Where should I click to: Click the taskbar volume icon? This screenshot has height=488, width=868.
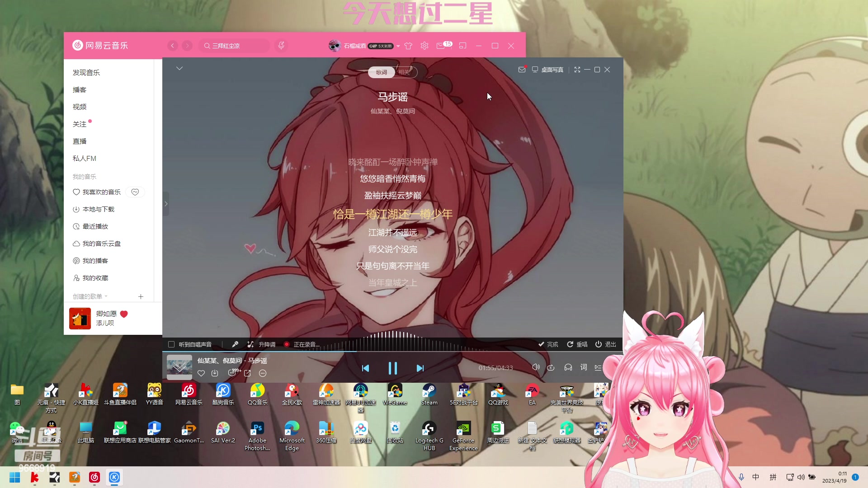point(801,477)
